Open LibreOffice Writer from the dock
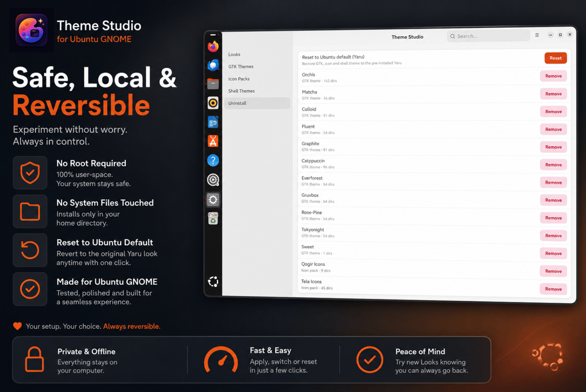 coord(213,122)
